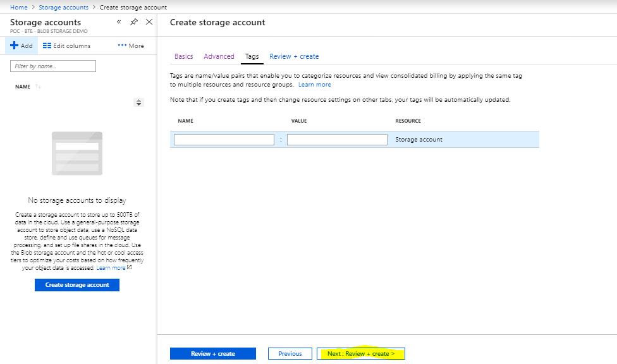Open Edit columns
617x364 pixels.
tap(66, 45)
